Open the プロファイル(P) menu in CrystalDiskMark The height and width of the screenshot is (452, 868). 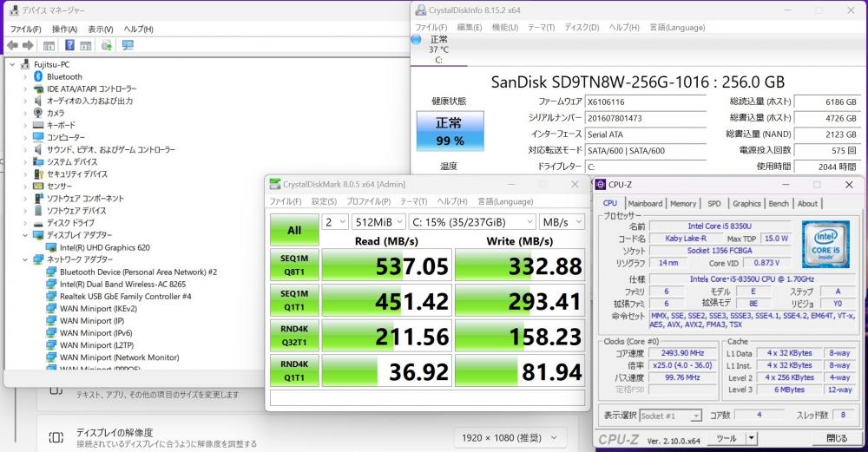(368, 201)
